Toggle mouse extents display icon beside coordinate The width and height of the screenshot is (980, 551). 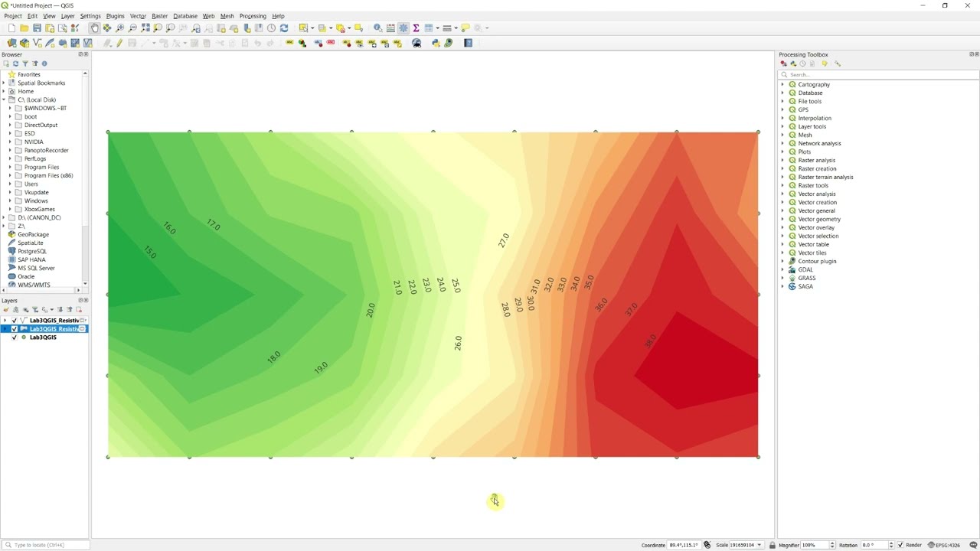coord(707,545)
